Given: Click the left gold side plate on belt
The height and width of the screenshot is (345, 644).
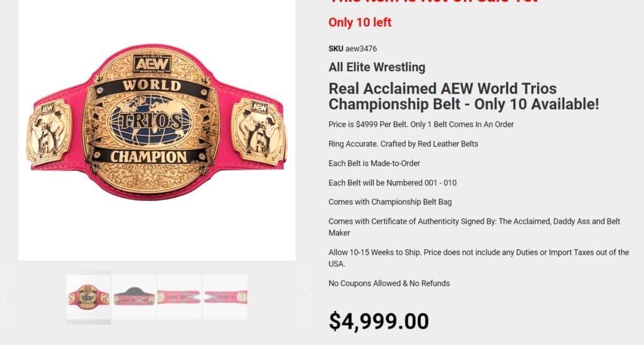Looking at the screenshot, I should pyautogui.click(x=49, y=132).
